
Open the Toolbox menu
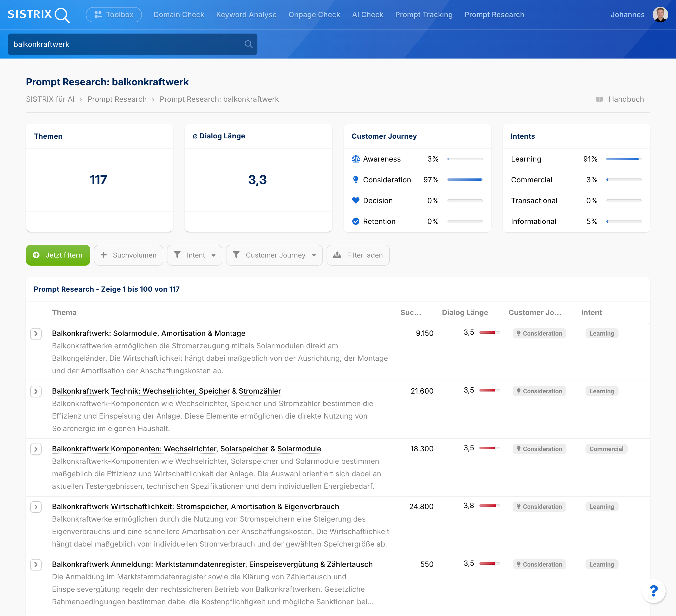coord(114,15)
